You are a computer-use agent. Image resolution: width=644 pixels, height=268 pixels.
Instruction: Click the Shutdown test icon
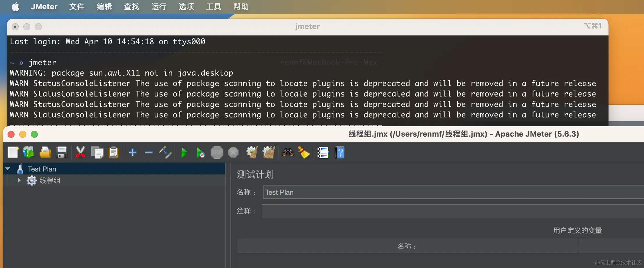click(233, 152)
